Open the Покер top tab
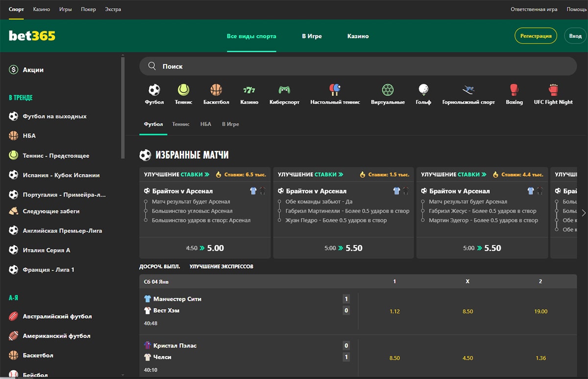The image size is (588, 379). (88, 9)
